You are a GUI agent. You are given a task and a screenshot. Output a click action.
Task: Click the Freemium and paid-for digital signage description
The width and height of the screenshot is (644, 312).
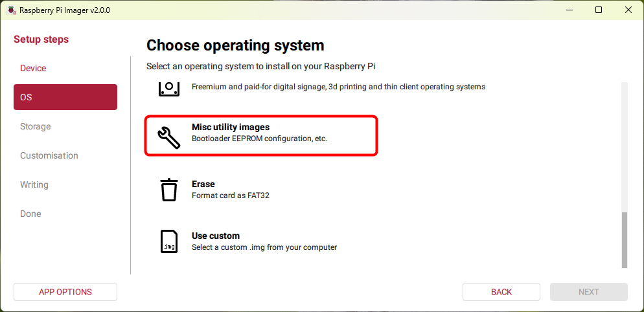(x=338, y=87)
